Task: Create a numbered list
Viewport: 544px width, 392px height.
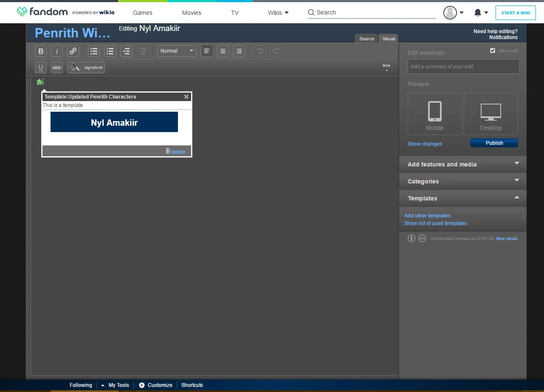Action: tap(110, 51)
